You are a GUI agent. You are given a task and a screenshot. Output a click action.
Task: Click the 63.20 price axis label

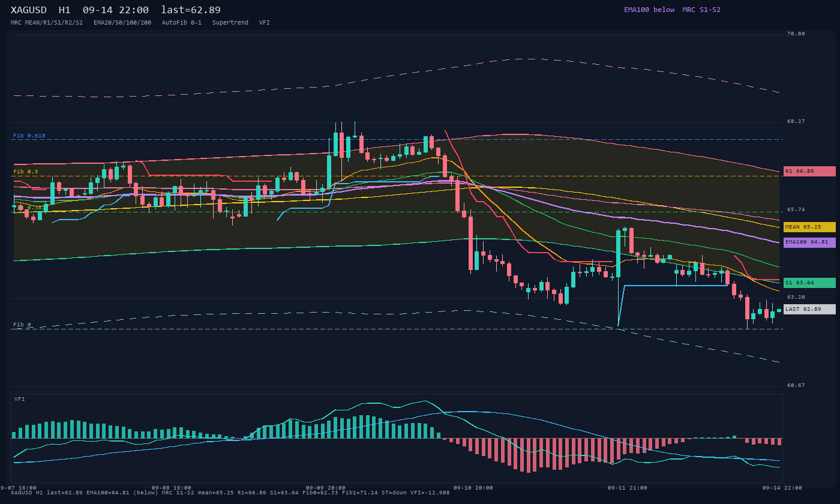tap(796, 297)
